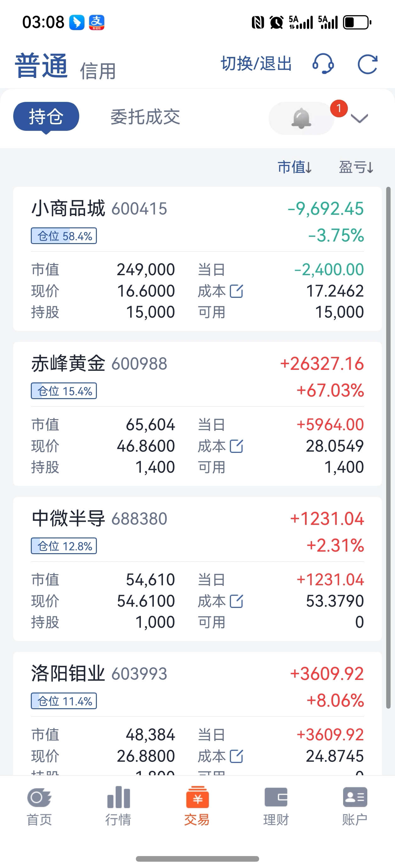Tap the customer service headset icon
This screenshot has width=395, height=868.
pos(323,64)
